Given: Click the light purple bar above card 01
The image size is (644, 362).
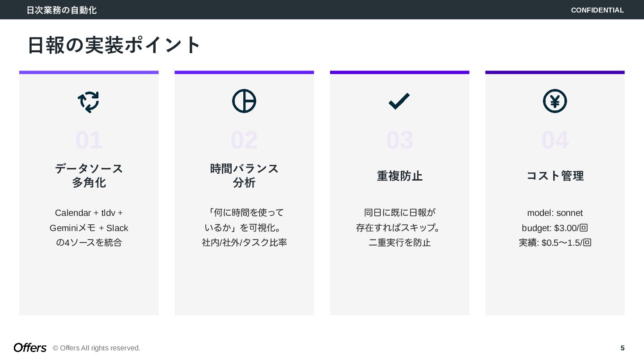Looking at the screenshot, I should pos(89,72).
